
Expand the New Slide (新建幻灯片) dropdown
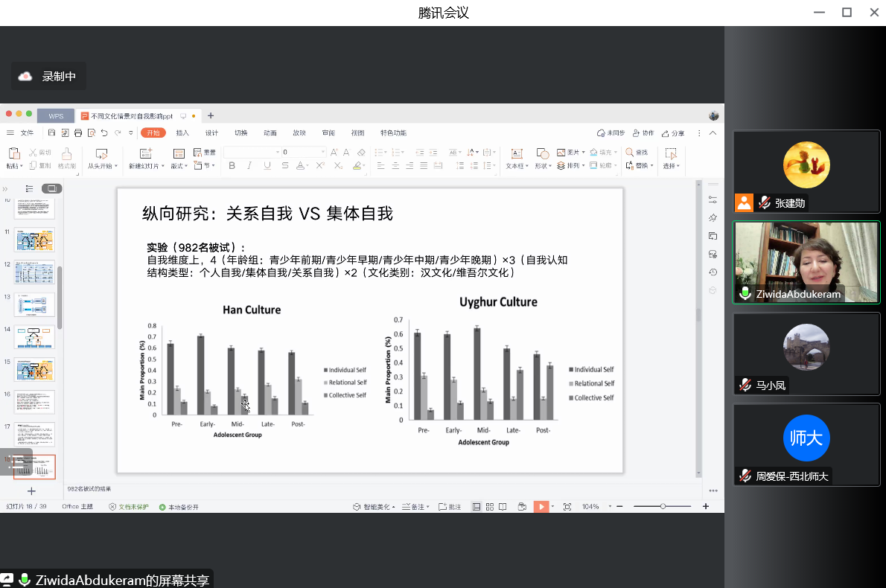click(x=146, y=166)
